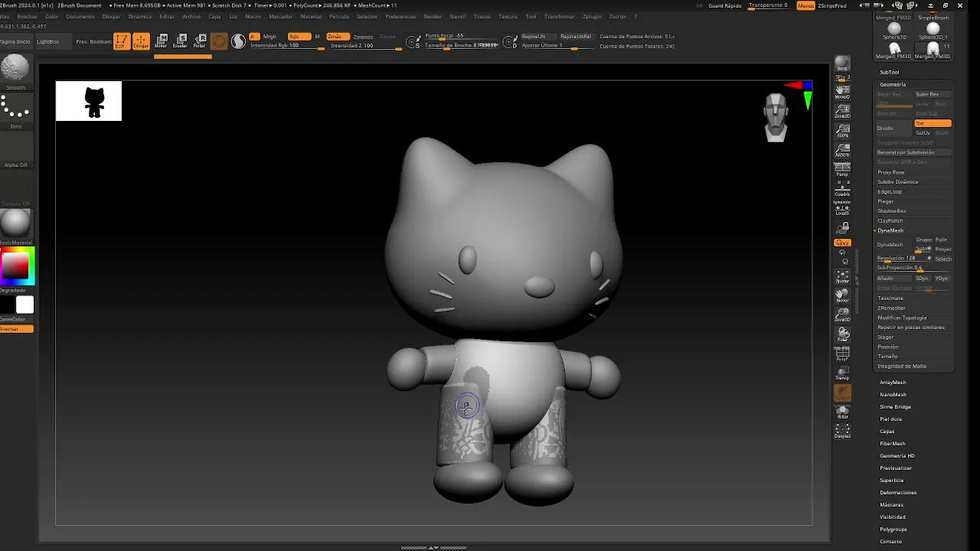
Task: Click the Mover view icon in right shelf
Action: (842, 295)
